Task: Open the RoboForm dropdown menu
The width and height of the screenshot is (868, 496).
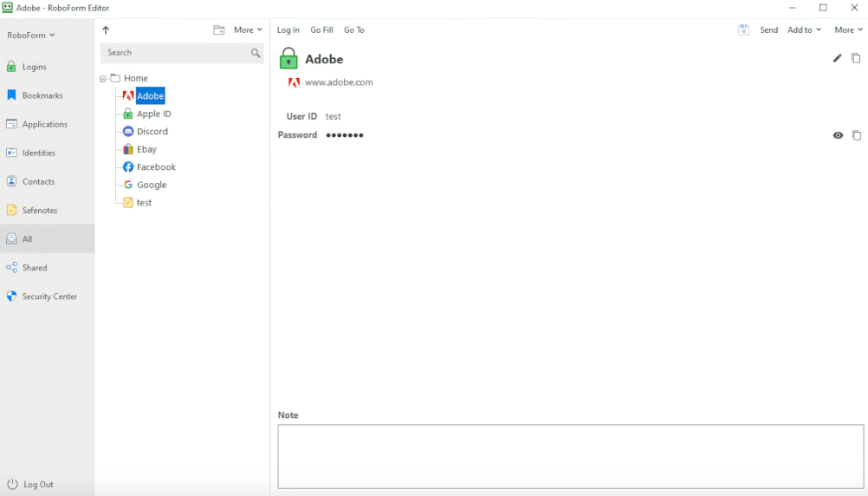Action: click(31, 35)
